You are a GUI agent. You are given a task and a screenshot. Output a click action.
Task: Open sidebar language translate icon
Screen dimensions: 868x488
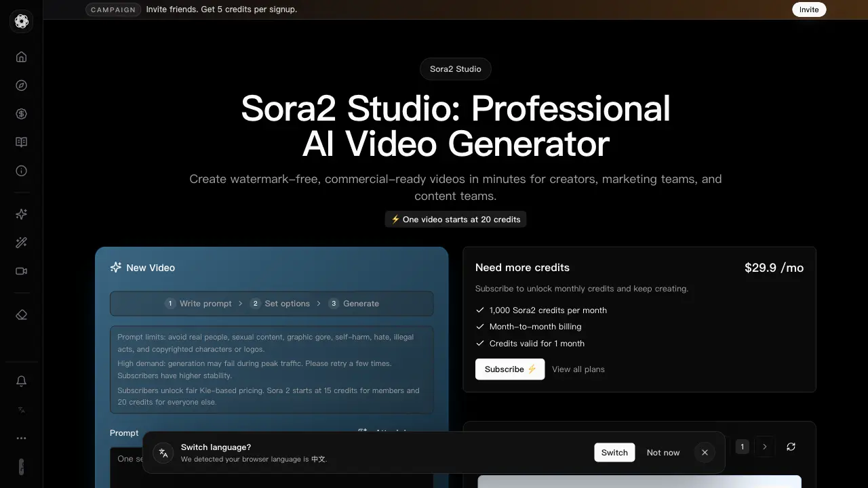[x=22, y=409]
